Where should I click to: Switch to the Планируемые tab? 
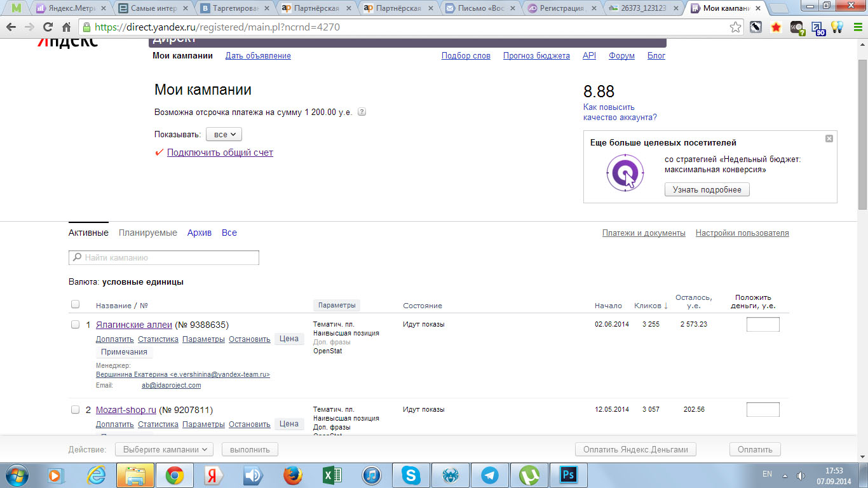click(148, 233)
